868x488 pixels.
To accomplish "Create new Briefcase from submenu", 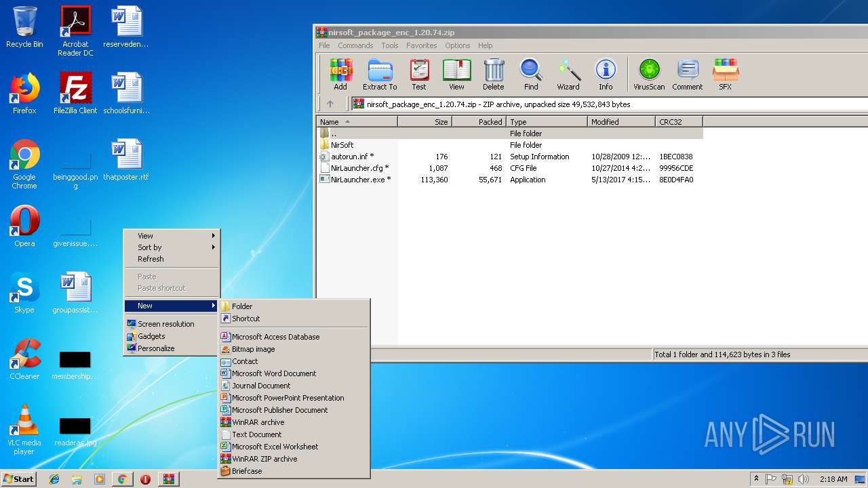I will (294, 471).
